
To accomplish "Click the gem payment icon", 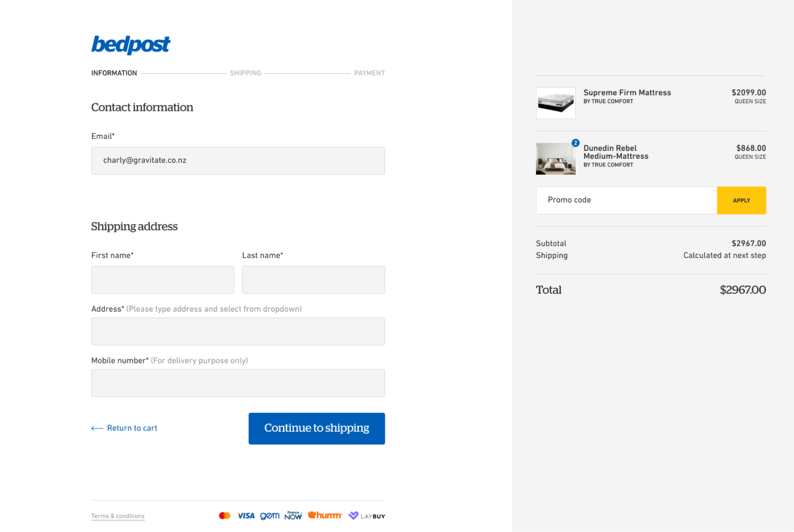I will pyautogui.click(x=270, y=516).
